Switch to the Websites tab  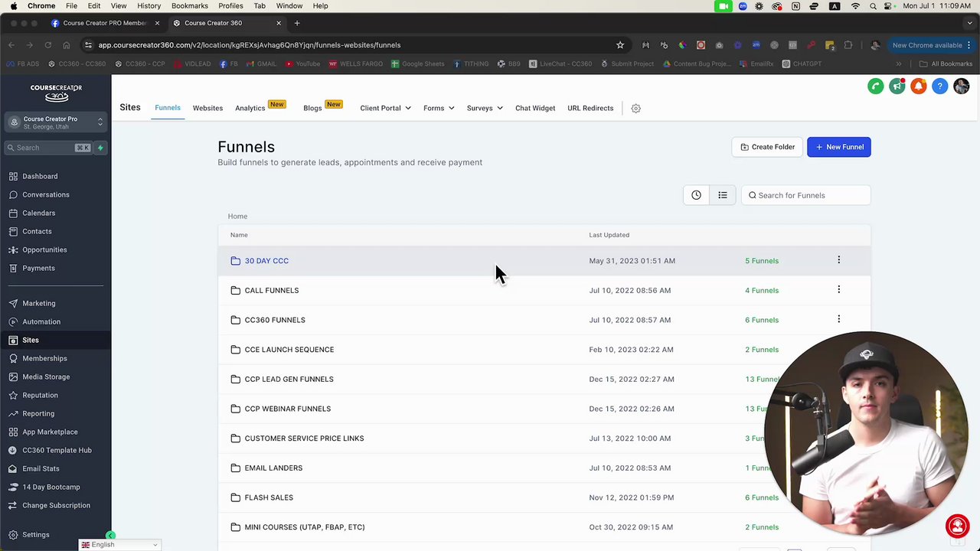207,109
